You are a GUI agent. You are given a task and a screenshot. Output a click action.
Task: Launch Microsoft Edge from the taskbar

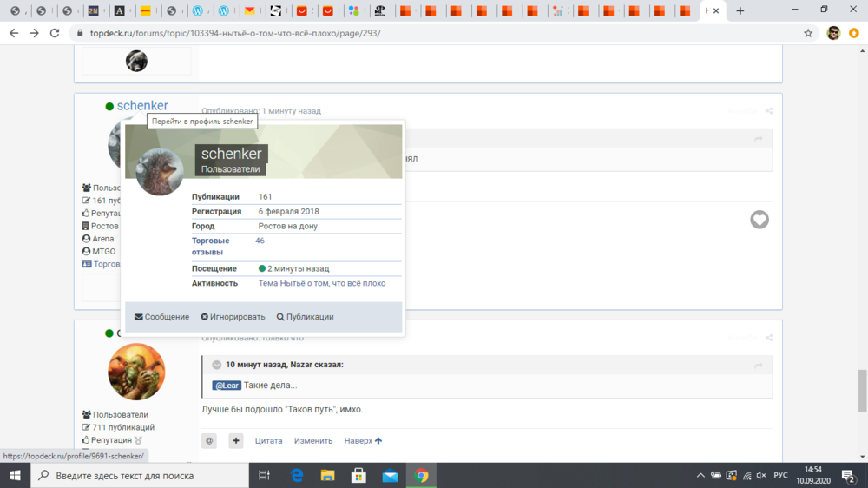pyautogui.click(x=297, y=475)
